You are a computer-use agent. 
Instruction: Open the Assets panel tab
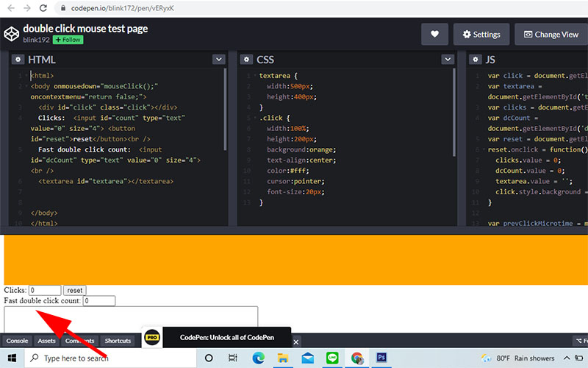click(46, 341)
